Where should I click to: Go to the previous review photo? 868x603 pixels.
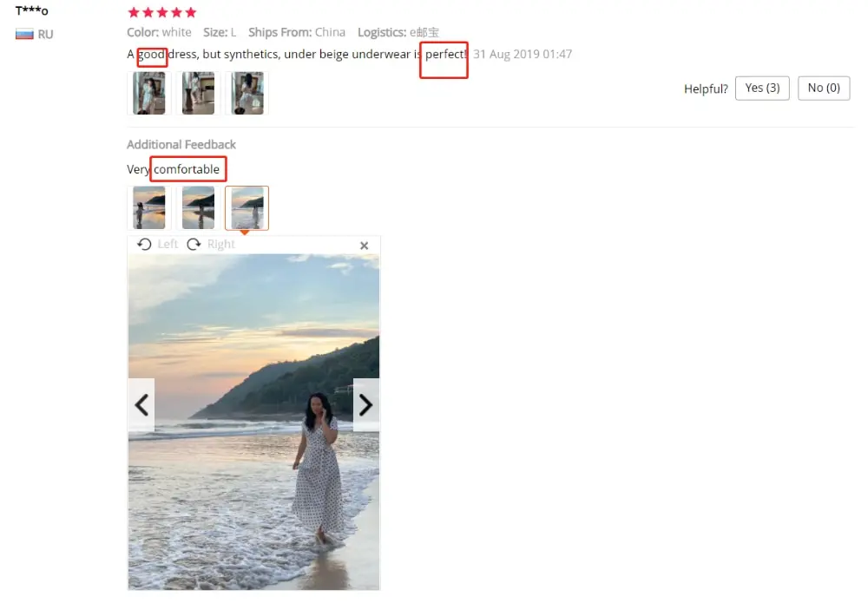point(141,405)
